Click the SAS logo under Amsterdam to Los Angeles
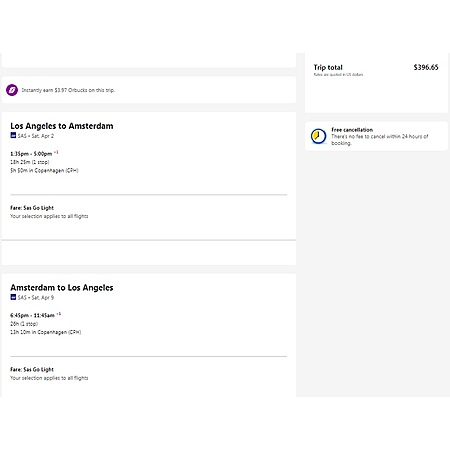 tap(13, 297)
